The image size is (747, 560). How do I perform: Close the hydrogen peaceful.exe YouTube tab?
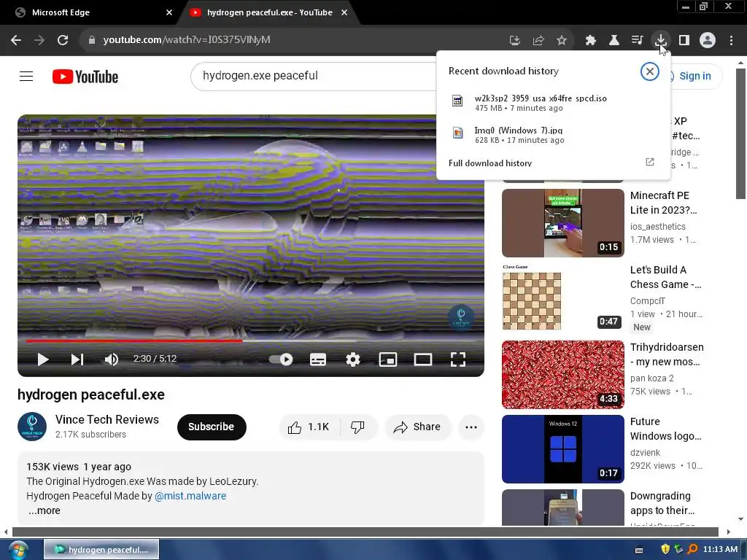coord(344,12)
